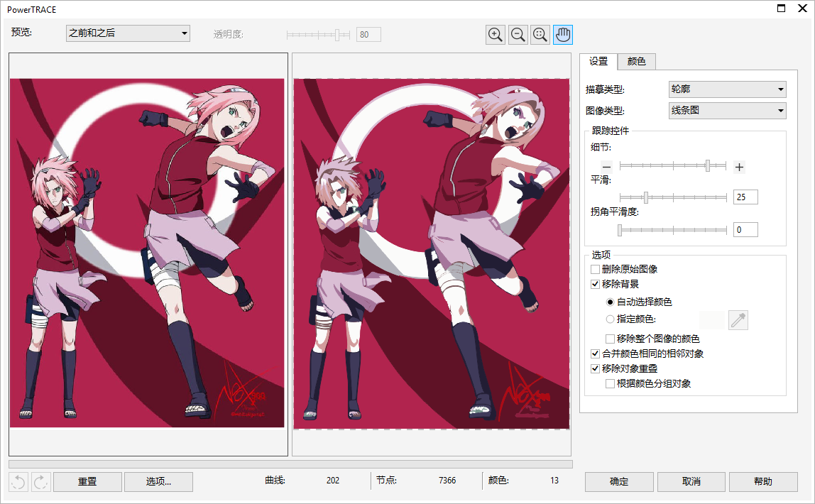Click the 颜色 count value 13

tap(554, 481)
